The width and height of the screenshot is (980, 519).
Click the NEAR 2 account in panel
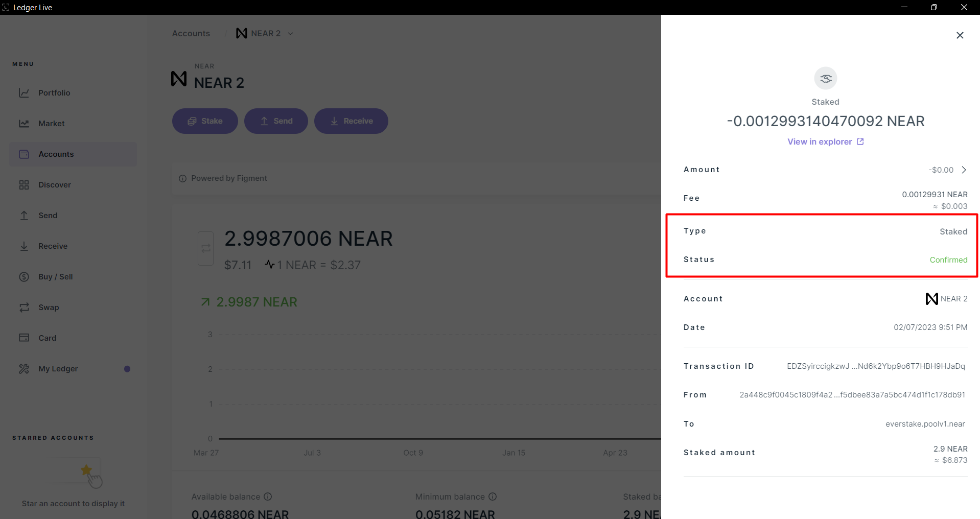tap(954, 299)
